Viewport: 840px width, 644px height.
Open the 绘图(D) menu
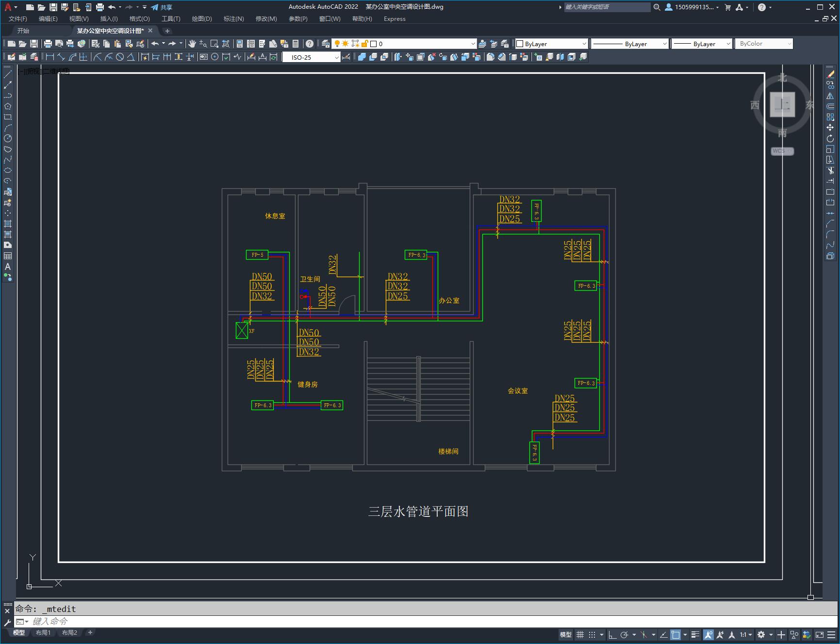tap(202, 19)
